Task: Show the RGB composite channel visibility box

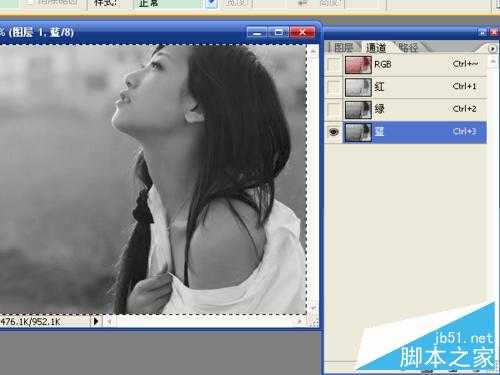Action: pyautogui.click(x=334, y=65)
